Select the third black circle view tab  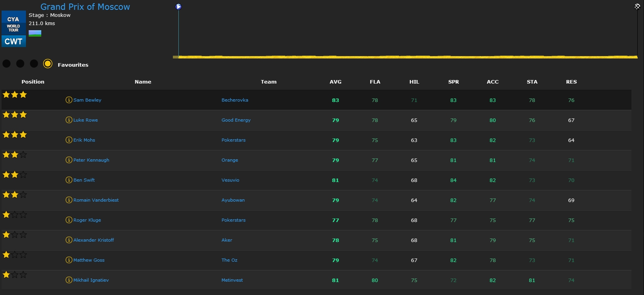tap(34, 64)
